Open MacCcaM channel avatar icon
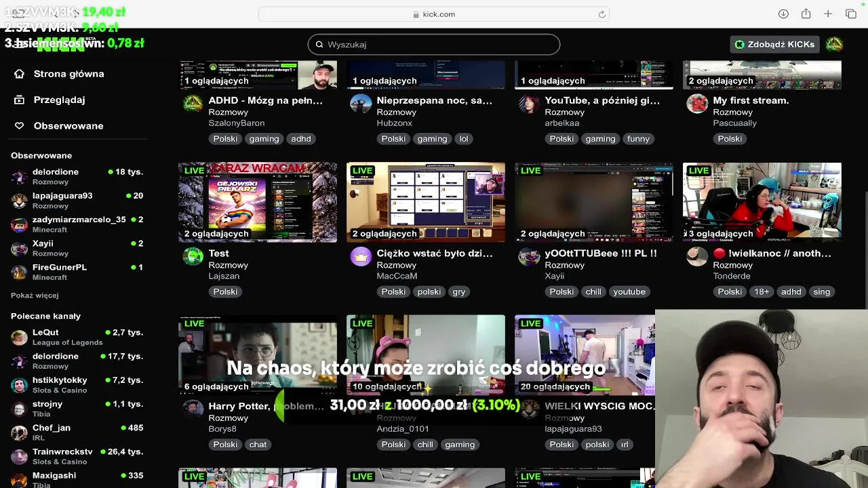 point(361,257)
